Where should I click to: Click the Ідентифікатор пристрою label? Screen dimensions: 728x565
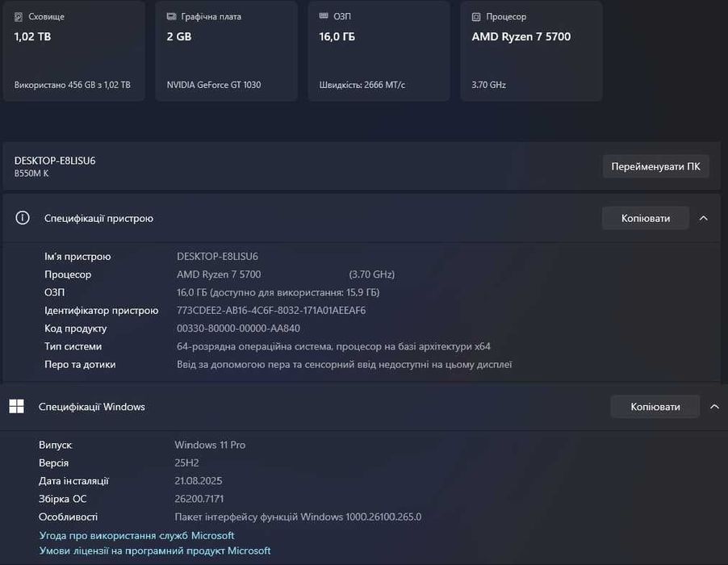point(101,310)
